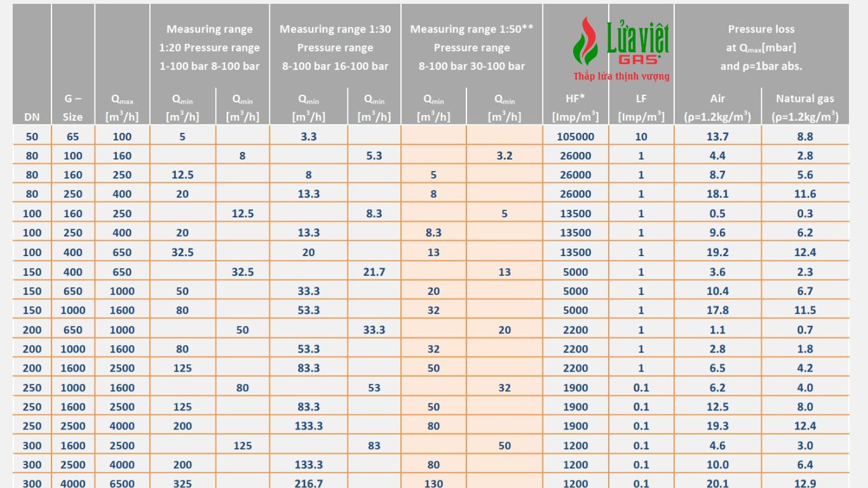
Task: Click the "Air" pressure loss column header
Action: (x=717, y=107)
